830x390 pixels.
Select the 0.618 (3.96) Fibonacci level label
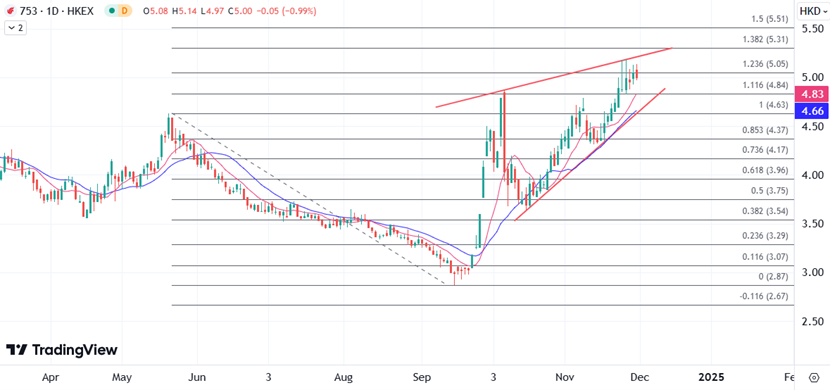pos(765,170)
